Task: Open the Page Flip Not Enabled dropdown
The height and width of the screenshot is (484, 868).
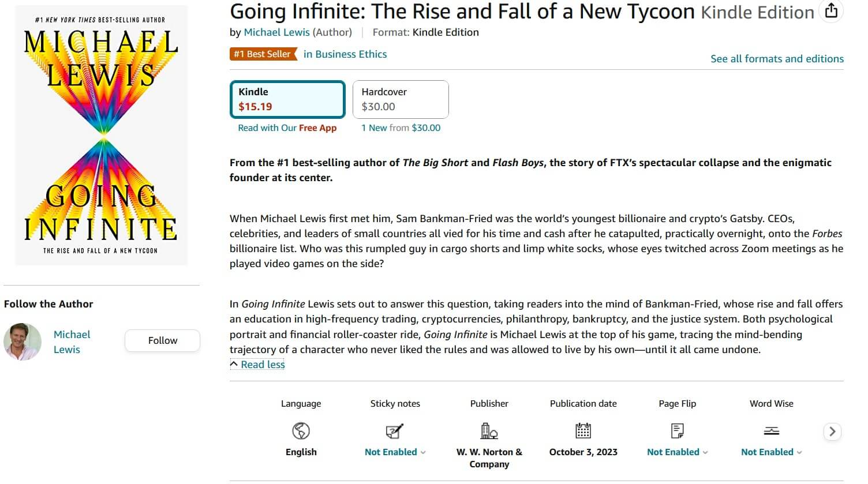Action: [677, 452]
